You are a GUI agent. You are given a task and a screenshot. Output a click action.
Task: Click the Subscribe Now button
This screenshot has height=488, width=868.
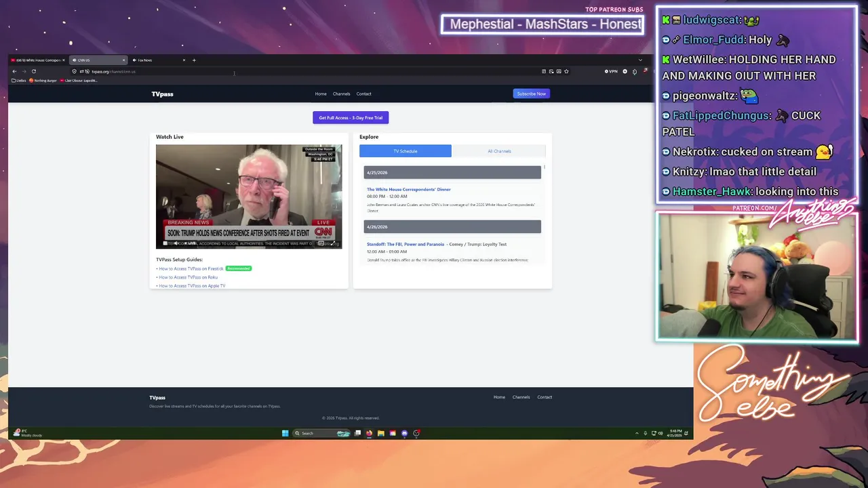coord(531,94)
